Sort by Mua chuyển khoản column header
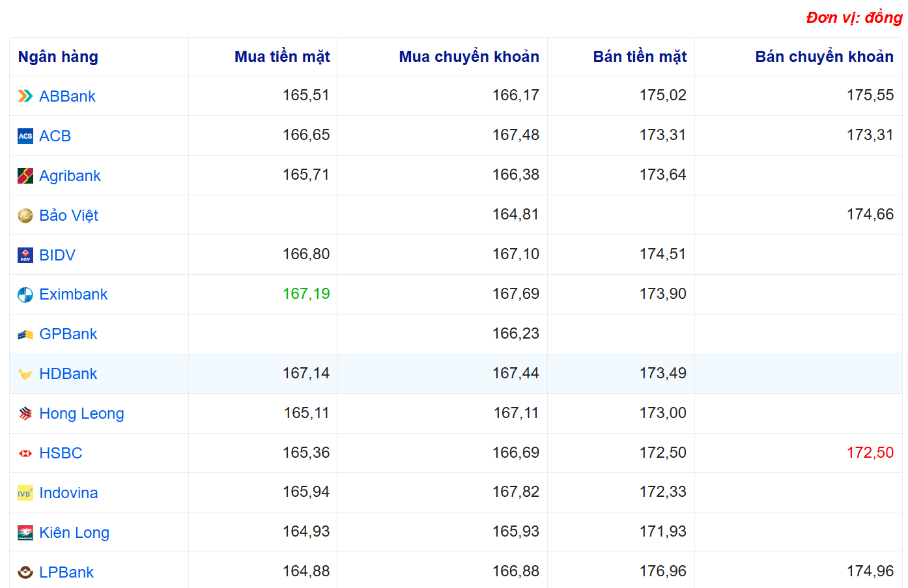 (x=468, y=57)
